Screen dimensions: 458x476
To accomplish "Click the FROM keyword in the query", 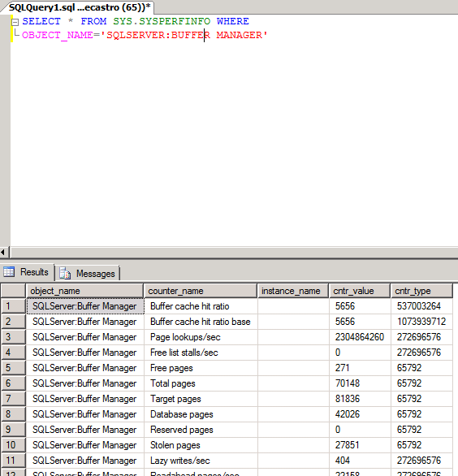I will (x=93, y=21).
